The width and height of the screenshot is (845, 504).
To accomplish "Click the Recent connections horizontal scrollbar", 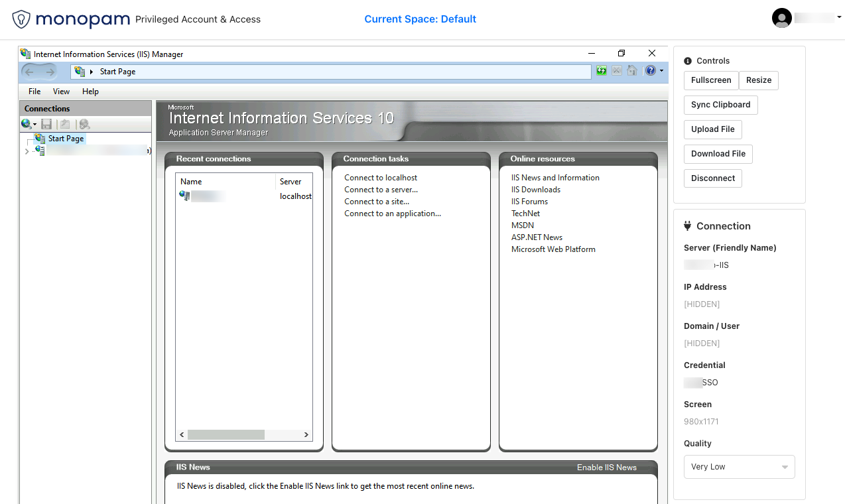I will [226, 435].
